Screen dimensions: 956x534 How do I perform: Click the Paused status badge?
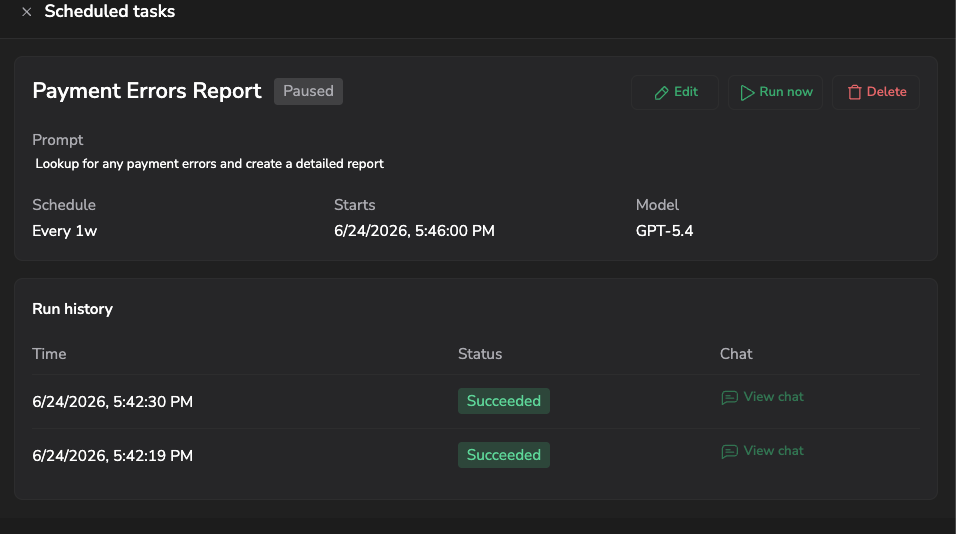pos(308,91)
